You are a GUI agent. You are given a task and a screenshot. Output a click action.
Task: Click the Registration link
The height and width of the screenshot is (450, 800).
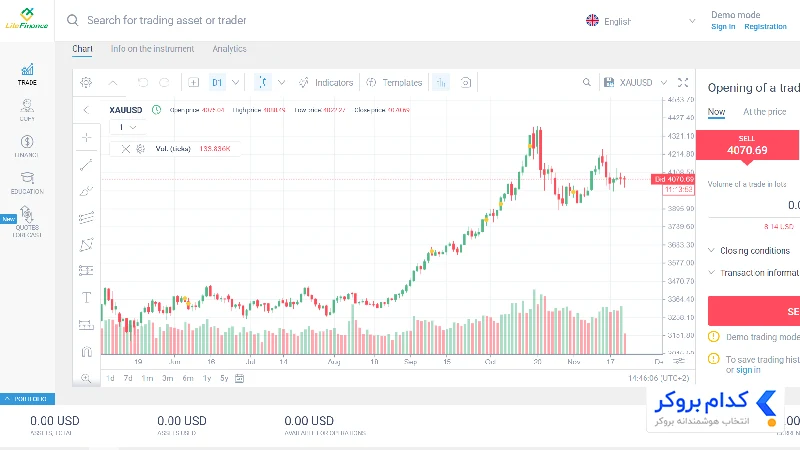[x=765, y=27]
